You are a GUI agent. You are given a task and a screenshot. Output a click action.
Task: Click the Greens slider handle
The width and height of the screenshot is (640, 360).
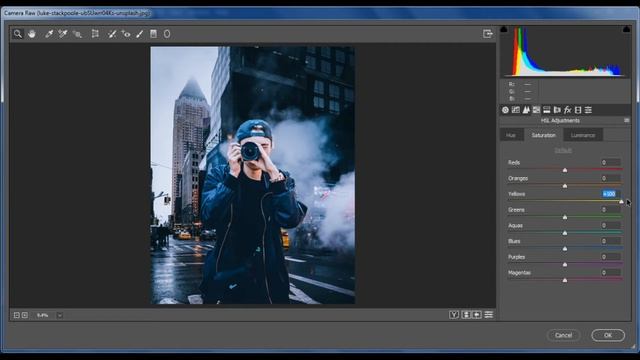coord(565,217)
